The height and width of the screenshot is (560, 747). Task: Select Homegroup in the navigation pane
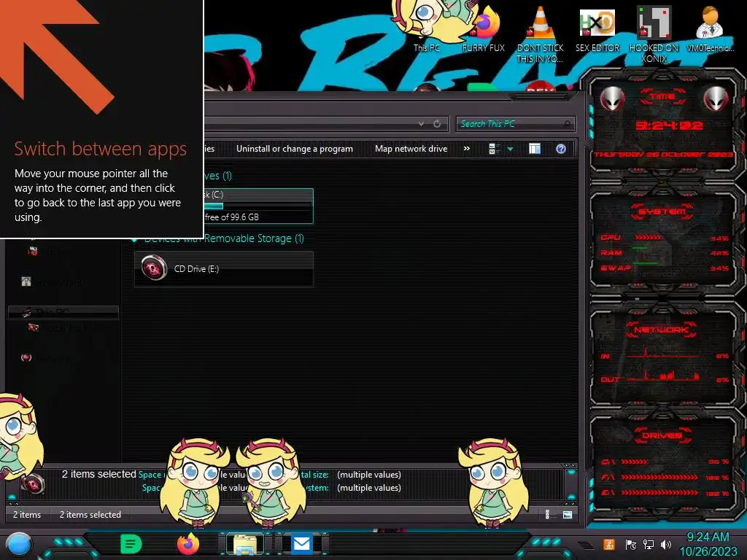pyautogui.click(x=53, y=282)
